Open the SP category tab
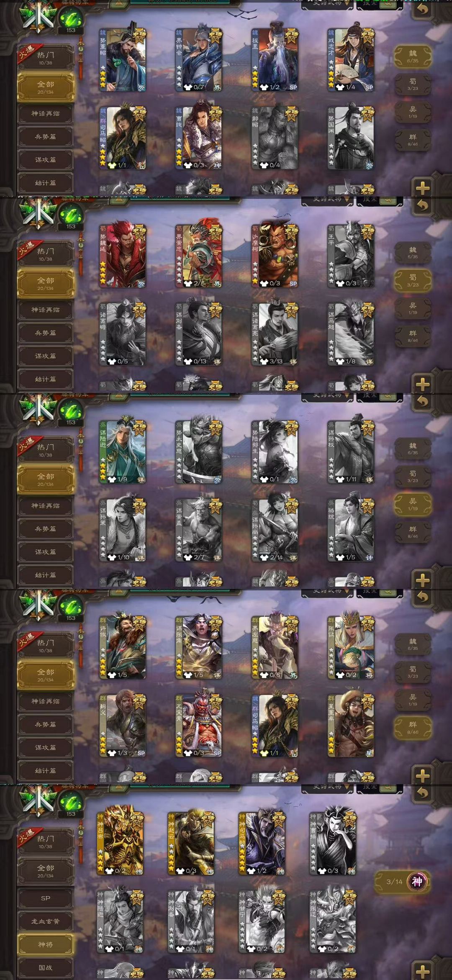452x980 pixels. [x=46, y=898]
